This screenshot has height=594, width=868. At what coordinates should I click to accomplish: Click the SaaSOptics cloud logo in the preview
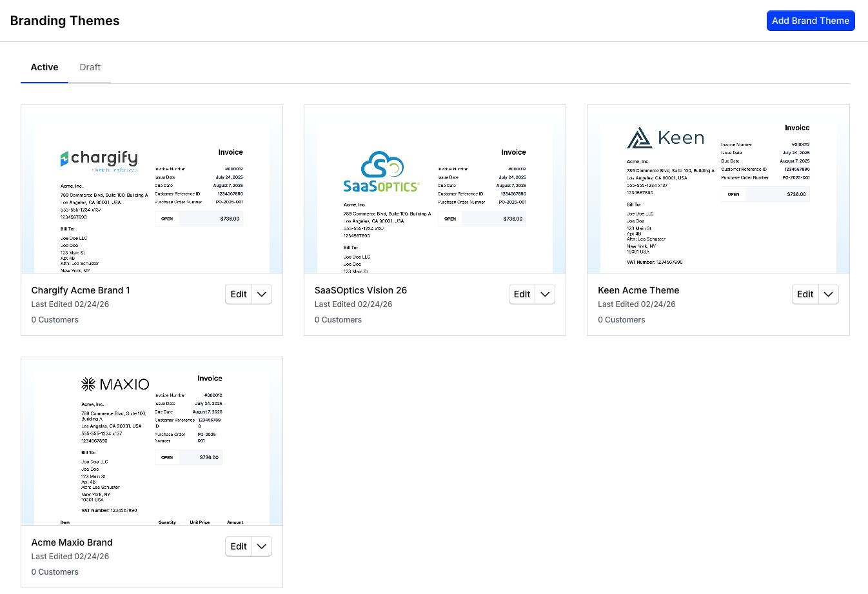(381, 172)
